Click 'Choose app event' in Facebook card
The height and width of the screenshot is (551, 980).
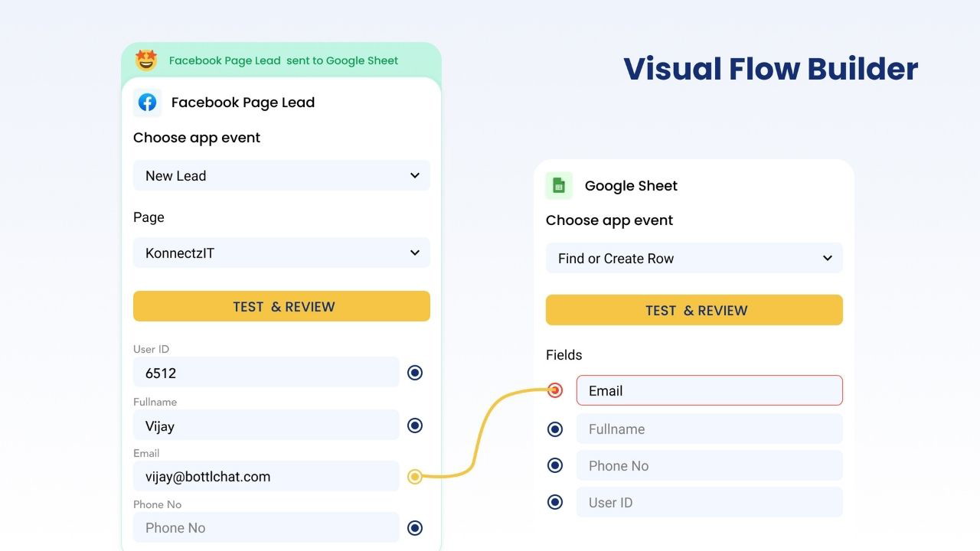197,138
